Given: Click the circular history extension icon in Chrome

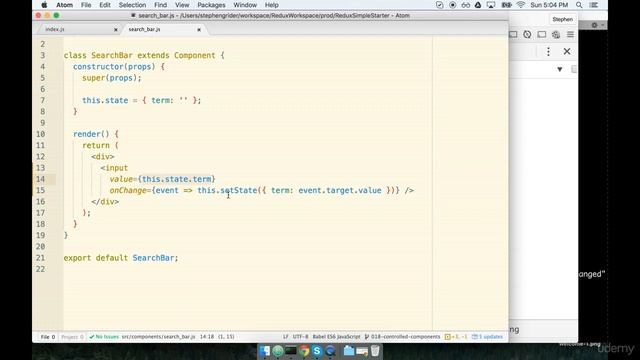Looking at the screenshot, I should [x=527, y=35].
